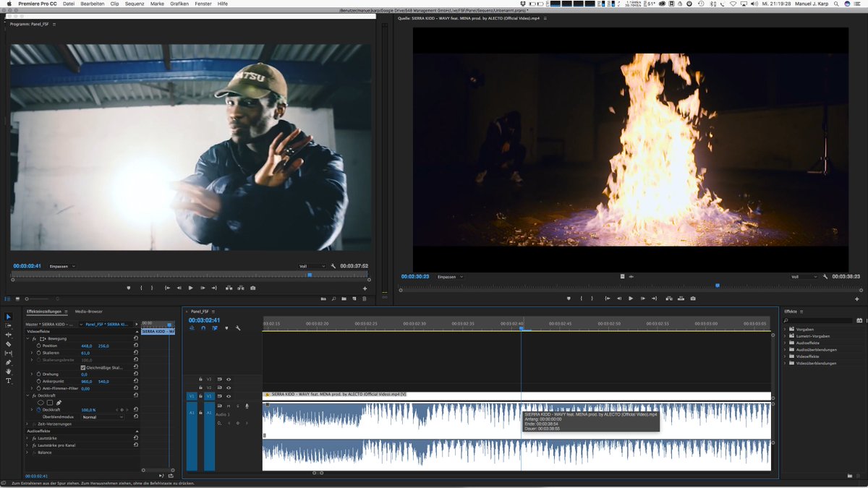The height and width of the screenshot is (488, 868).
Task: Select Effekteinstellungen tab
Action: click(x=44, y=312)
